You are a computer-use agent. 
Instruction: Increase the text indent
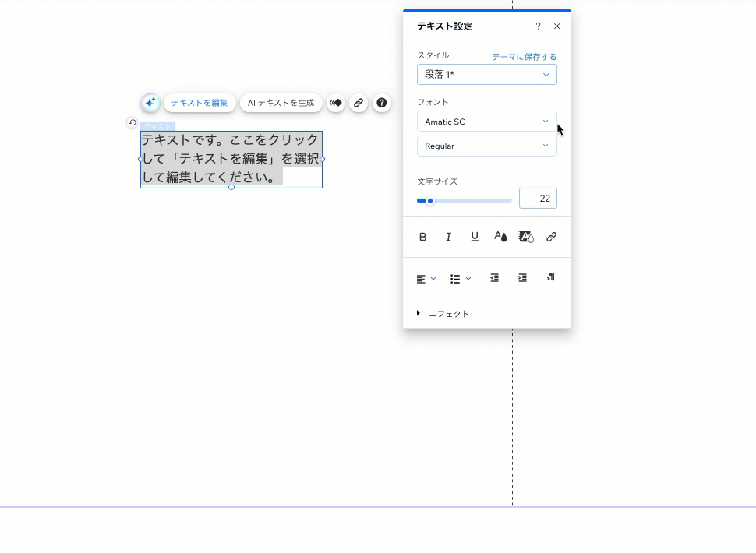click(522, 278)
